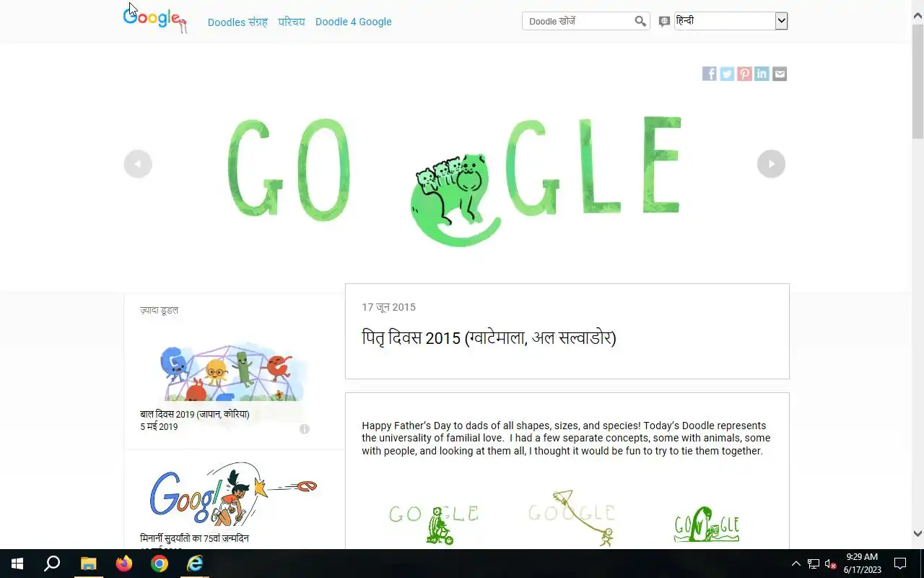Open the feedback speech bubble icon
The width and height of the screenshot is (924, 578).
[x=664, y=22]
